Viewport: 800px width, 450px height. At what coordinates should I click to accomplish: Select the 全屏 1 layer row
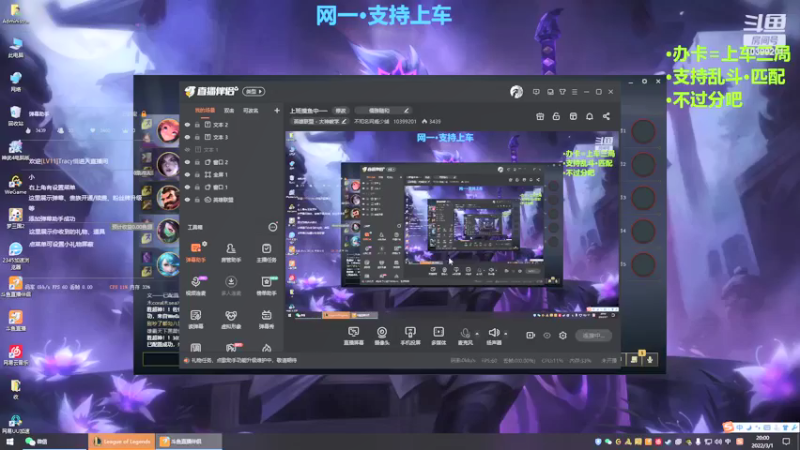click(232, 174)
